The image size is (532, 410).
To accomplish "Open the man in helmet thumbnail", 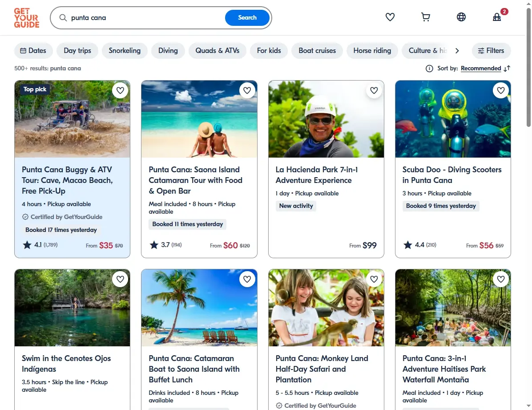I will pyautogui.click(x=326, y=119).
